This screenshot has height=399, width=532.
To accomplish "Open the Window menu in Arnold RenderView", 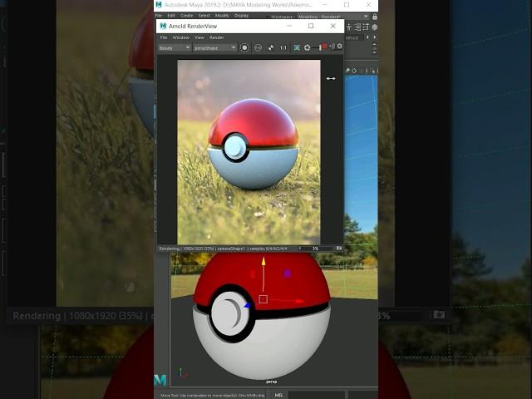I will [181, 37].
